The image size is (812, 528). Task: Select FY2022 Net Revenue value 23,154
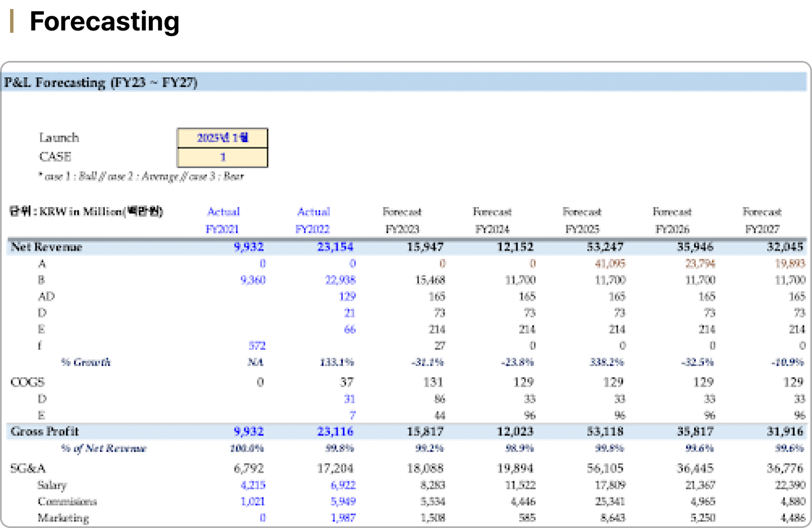pos(336,247)
